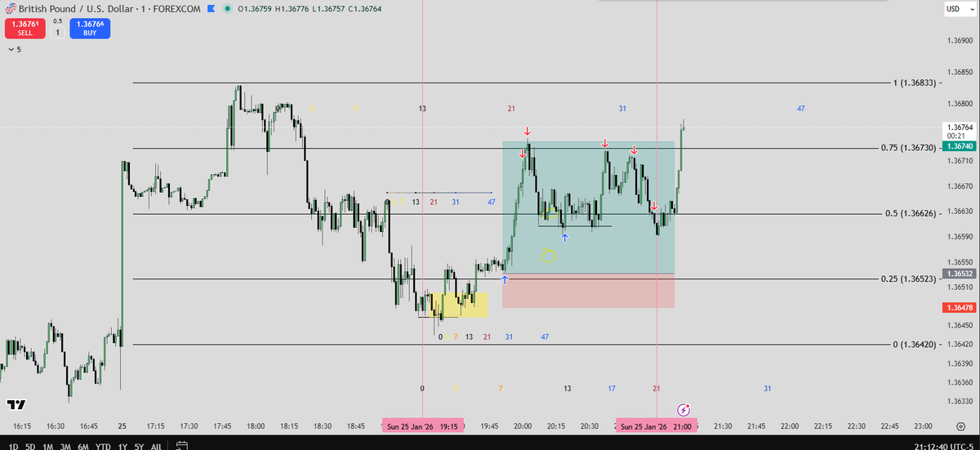Click the 1.36800 price axis label
Viewport: 980px width, 450px height.
pyautogui.click(x=960, y=104)
